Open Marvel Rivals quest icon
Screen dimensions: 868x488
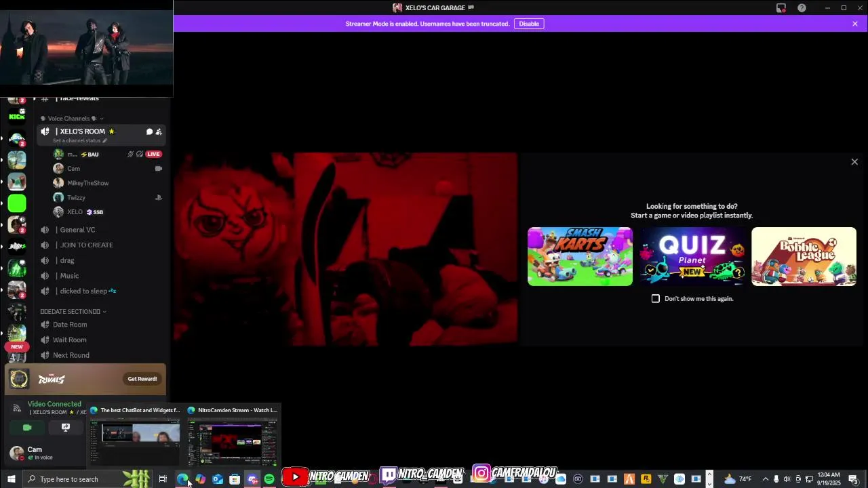click(x=19, y=379)
